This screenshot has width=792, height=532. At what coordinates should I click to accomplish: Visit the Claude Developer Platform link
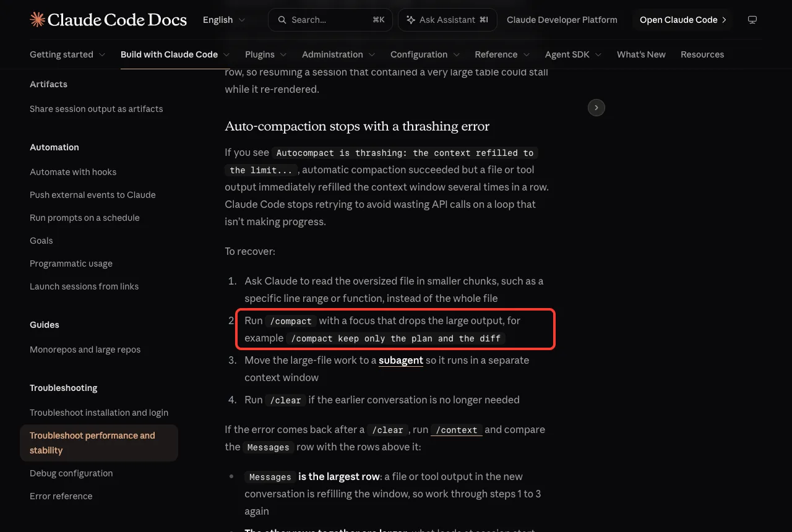[562, 20]
